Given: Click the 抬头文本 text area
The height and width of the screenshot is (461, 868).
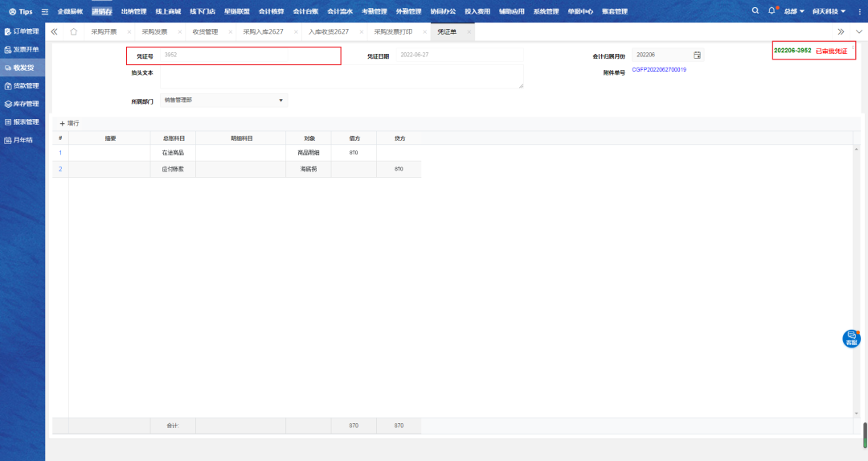Looking at the screenshot, I should coord(342,76).
